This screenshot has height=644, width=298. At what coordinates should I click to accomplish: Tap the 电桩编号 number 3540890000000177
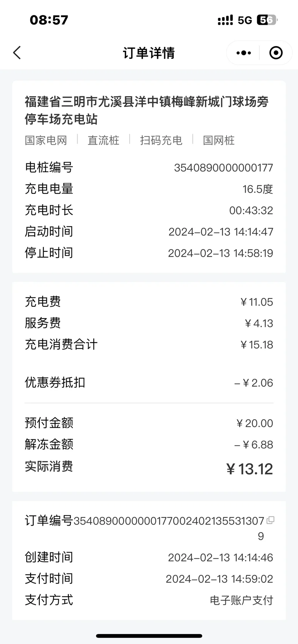click(x=223, y=168)
